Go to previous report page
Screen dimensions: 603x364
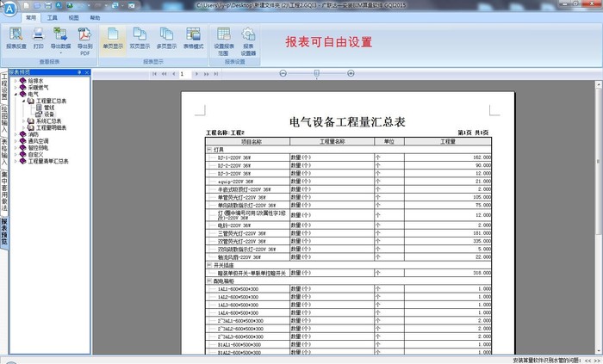(x=174, y=74)
